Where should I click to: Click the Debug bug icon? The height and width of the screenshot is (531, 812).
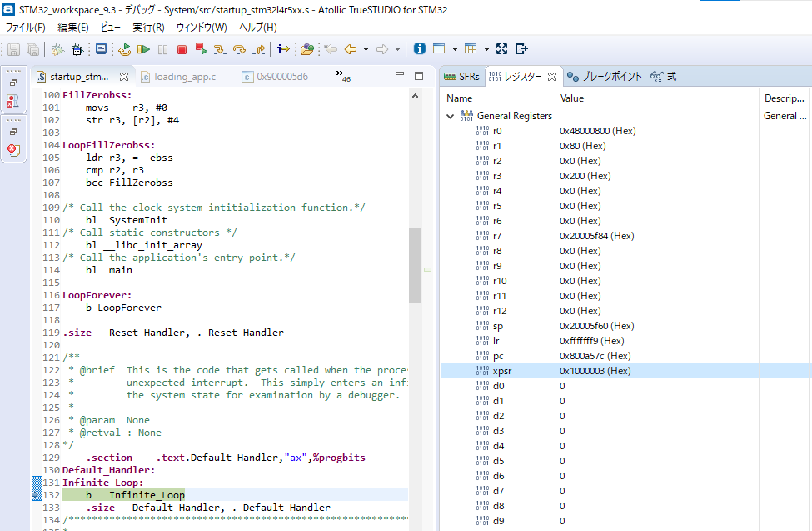77,49
